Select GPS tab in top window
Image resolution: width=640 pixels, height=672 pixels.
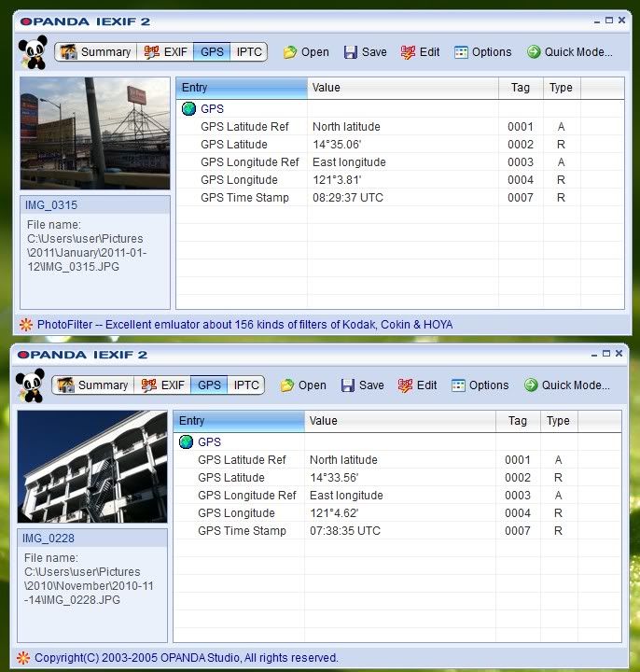pos(212,52)
